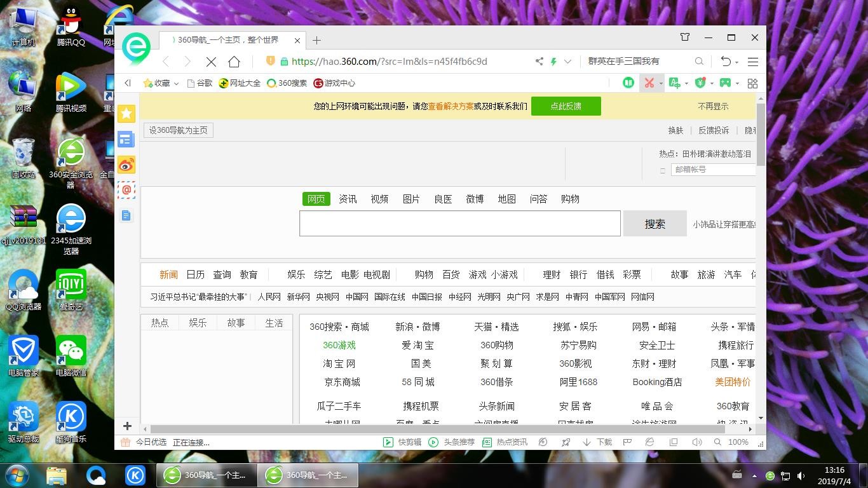Click the 不再显示 link in the yellow banner
868x488 pixels.
tap(713, 106)
